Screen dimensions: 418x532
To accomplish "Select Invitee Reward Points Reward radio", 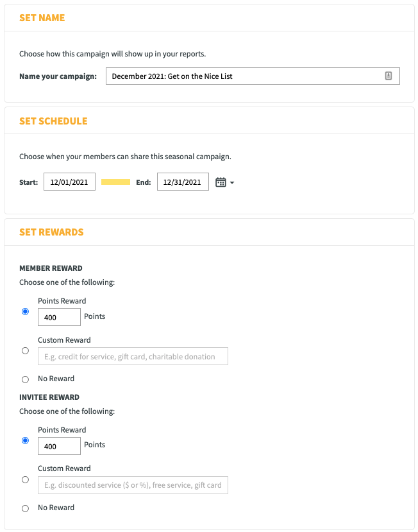I will [25, 440].
